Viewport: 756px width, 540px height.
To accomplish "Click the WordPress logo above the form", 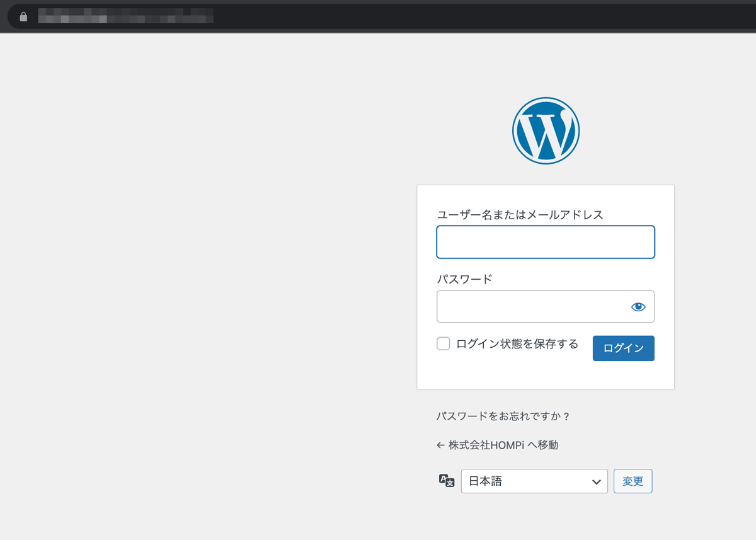I will (546, 130).
